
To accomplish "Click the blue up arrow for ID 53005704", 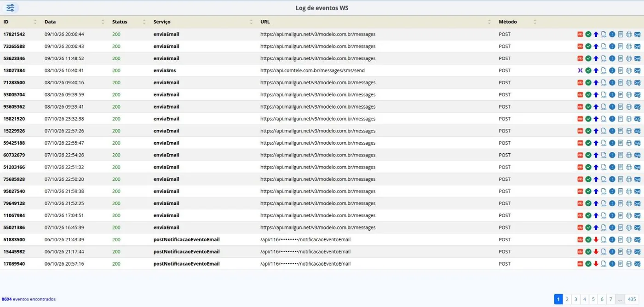I will pyautogui.click(x=596, y=95).
